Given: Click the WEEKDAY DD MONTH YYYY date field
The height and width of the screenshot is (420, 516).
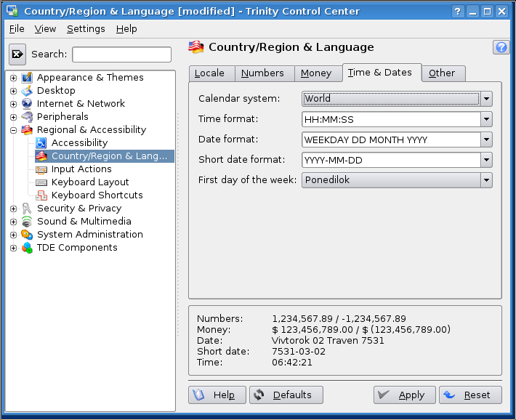Looking at the screenshot, I should coord(391,140).
